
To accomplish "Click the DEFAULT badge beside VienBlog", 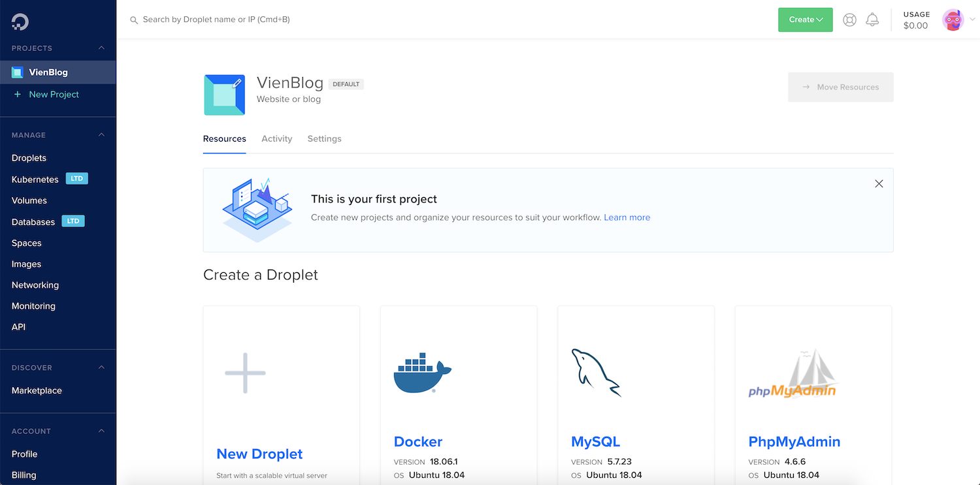I will (x=346, y=84).
